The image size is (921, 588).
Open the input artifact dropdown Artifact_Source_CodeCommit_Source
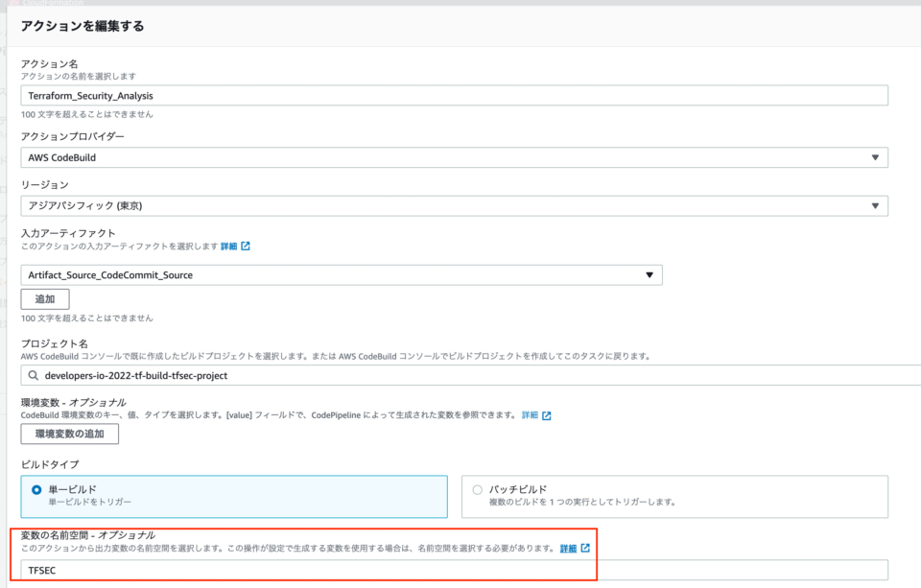(x=342, y=275)
